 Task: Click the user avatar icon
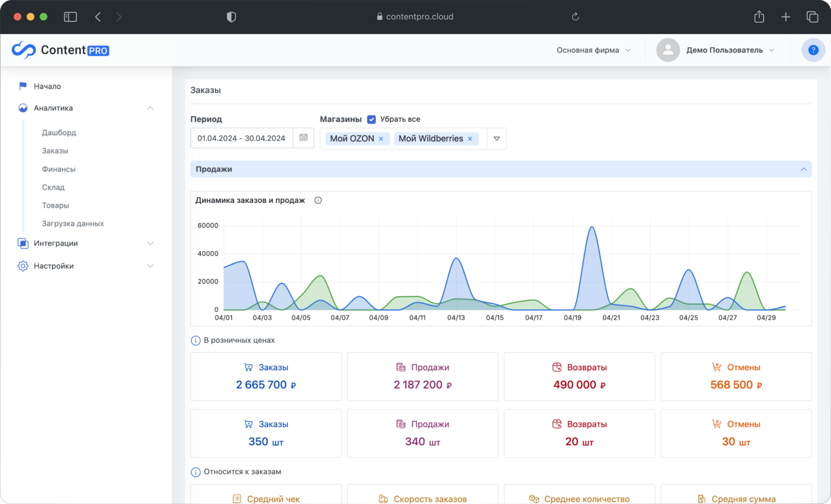pyautogui.click(x=668, y=50)
